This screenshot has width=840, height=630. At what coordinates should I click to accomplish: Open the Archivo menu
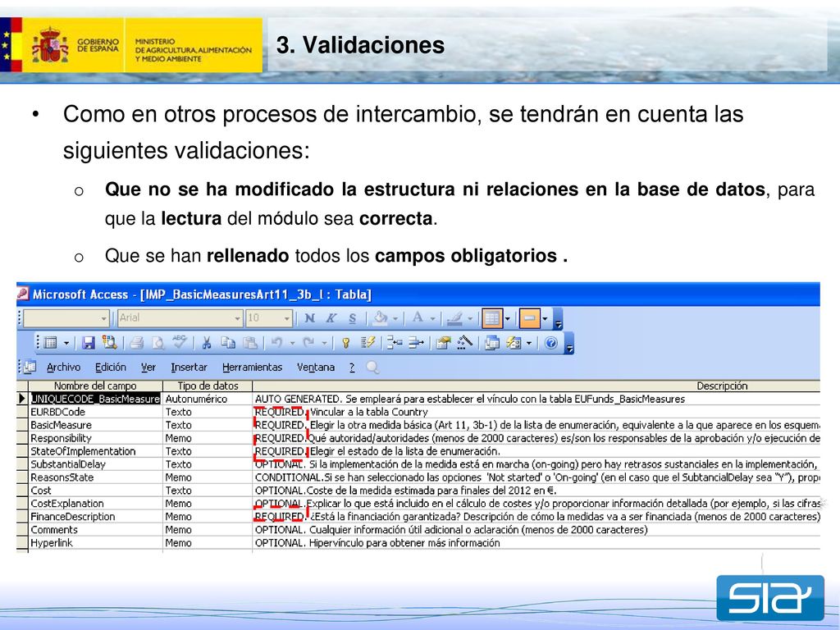coord(63,367)
